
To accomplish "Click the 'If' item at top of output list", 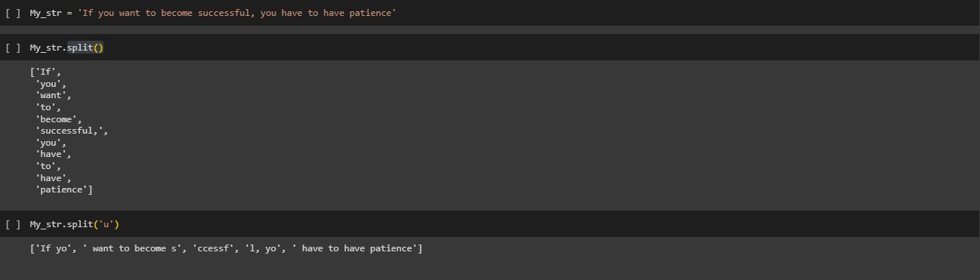I will 45,72.
